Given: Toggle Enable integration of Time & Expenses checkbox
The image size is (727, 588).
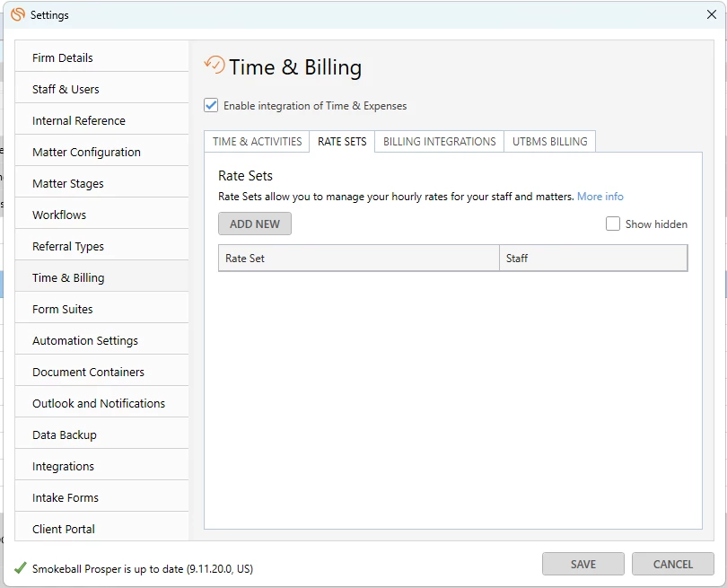Looking at the screenshot, I should coord(211,105).
